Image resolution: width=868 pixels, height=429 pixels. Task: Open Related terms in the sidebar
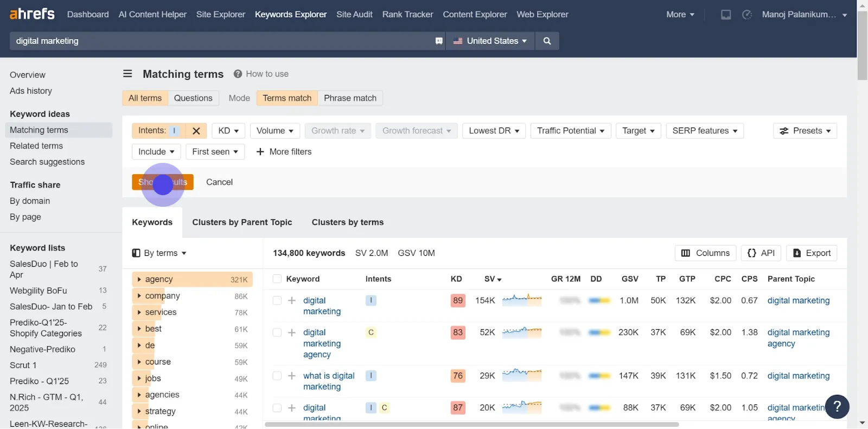36,146
